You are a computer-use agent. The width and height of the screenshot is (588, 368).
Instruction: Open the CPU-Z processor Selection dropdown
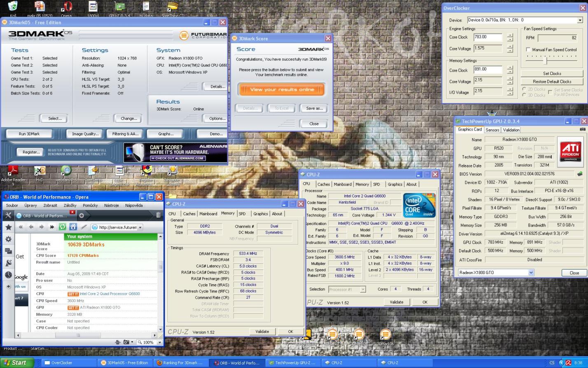[363, 289]
